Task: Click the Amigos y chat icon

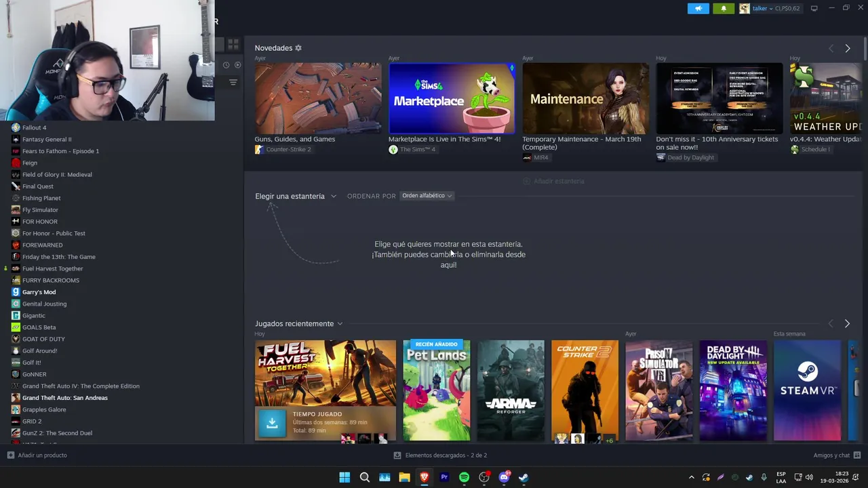Action: click(x=857, y=455)
